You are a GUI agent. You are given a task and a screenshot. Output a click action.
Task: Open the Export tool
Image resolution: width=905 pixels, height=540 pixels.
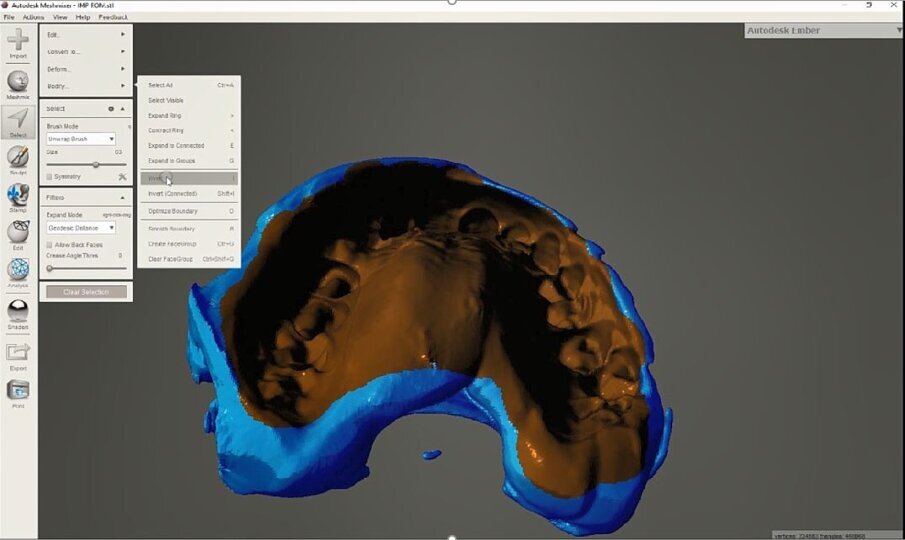[x=18, y=355]
